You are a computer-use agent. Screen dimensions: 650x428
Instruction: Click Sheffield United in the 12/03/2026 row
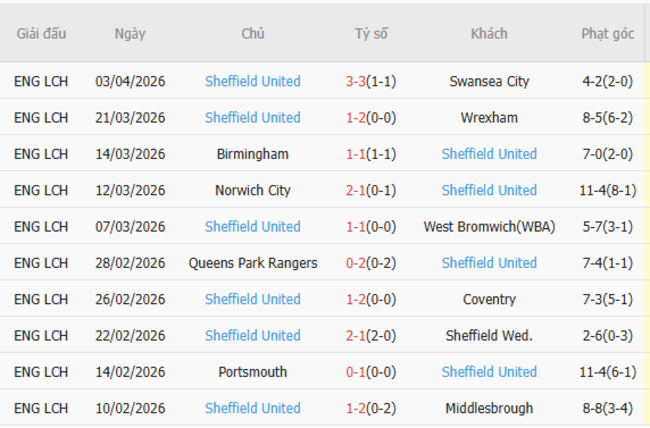(x=489, y=190)
